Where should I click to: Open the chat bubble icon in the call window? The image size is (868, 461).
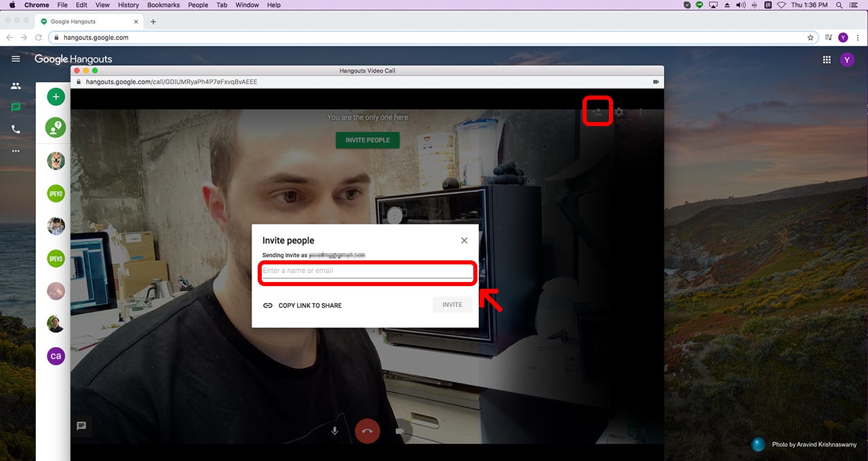click(x=82, y=426)
